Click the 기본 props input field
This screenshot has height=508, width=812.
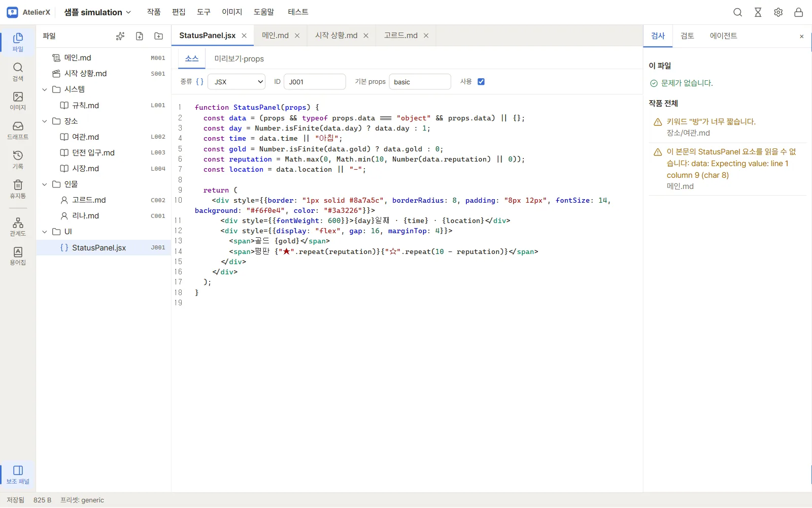click(x=420, y=82)
